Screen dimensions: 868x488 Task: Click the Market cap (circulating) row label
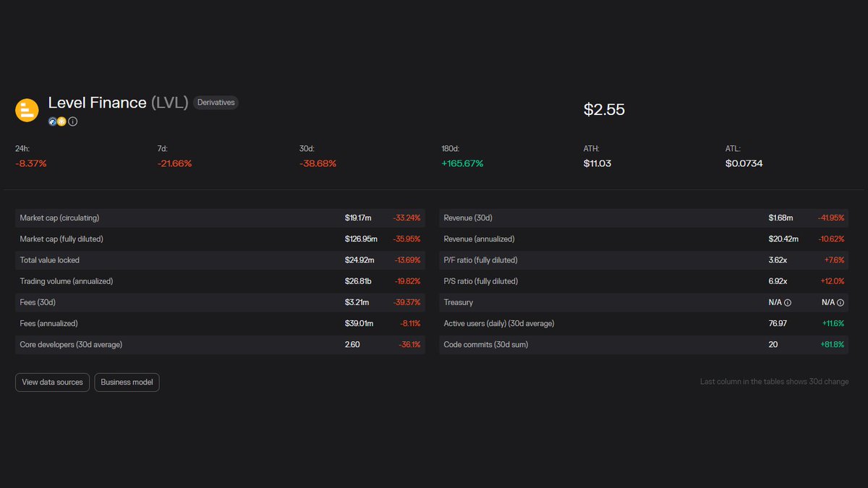coord(59,218)
